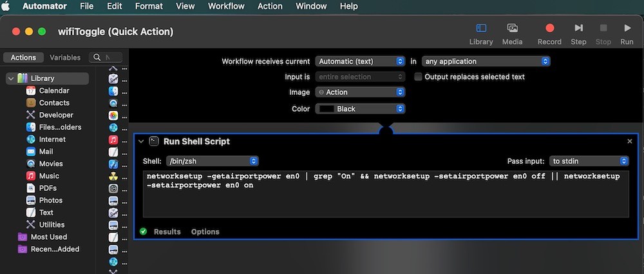Image resolution: width=644 pixels, height=274 pixels.
Task: Collapse the Library tree
Action: point(11,79)
